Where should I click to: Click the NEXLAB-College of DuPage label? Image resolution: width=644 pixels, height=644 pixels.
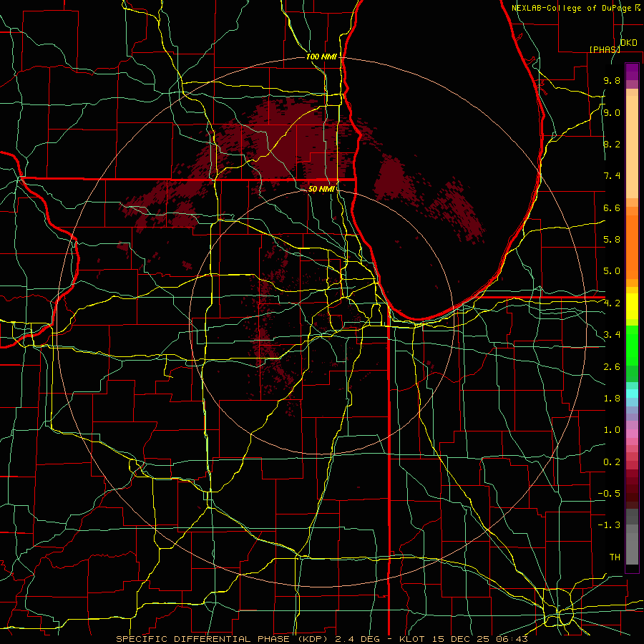572,8
